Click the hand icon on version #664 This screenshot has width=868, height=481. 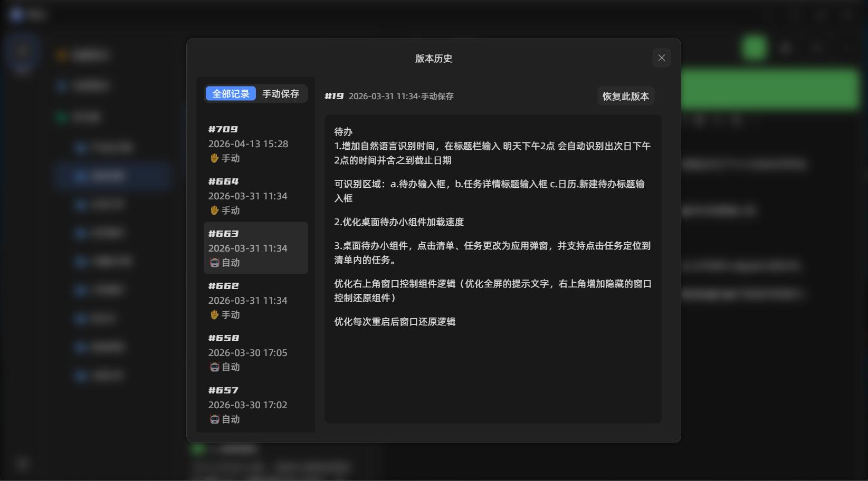214,210
